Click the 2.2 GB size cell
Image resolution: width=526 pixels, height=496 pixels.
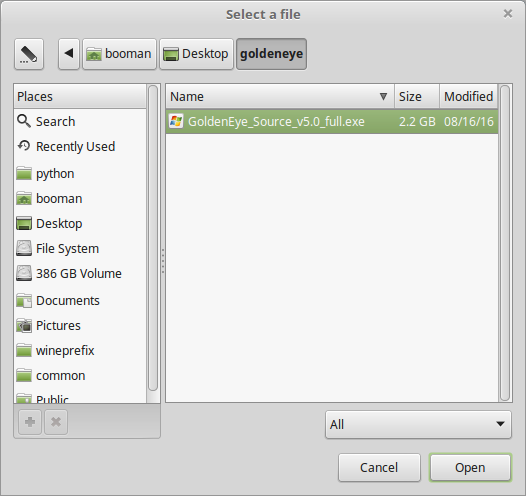click(417, 121)
